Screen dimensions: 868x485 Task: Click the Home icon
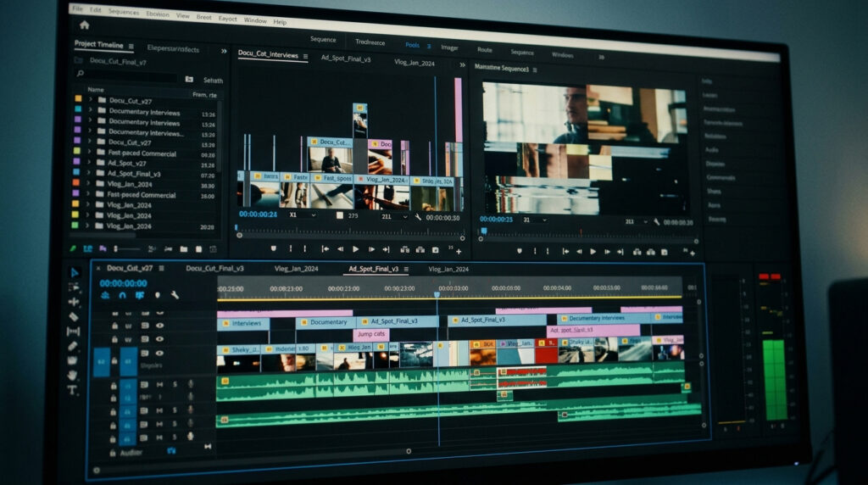tap(84, 25)
